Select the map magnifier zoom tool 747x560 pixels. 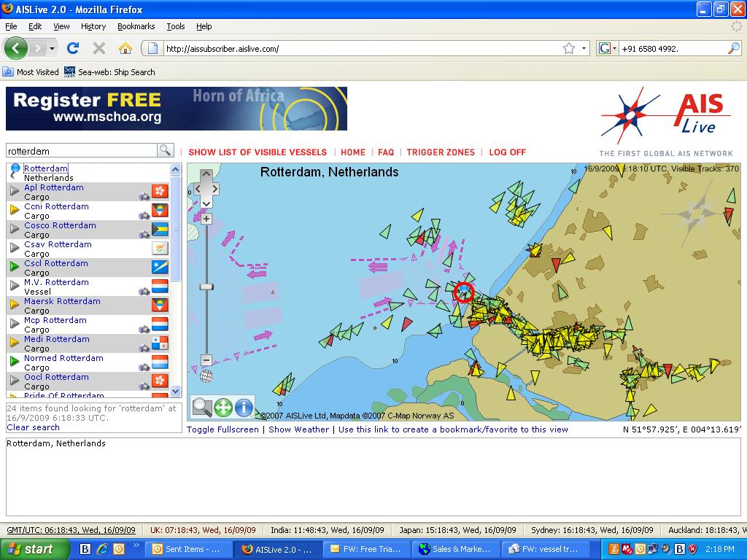(x=202, y=407)
